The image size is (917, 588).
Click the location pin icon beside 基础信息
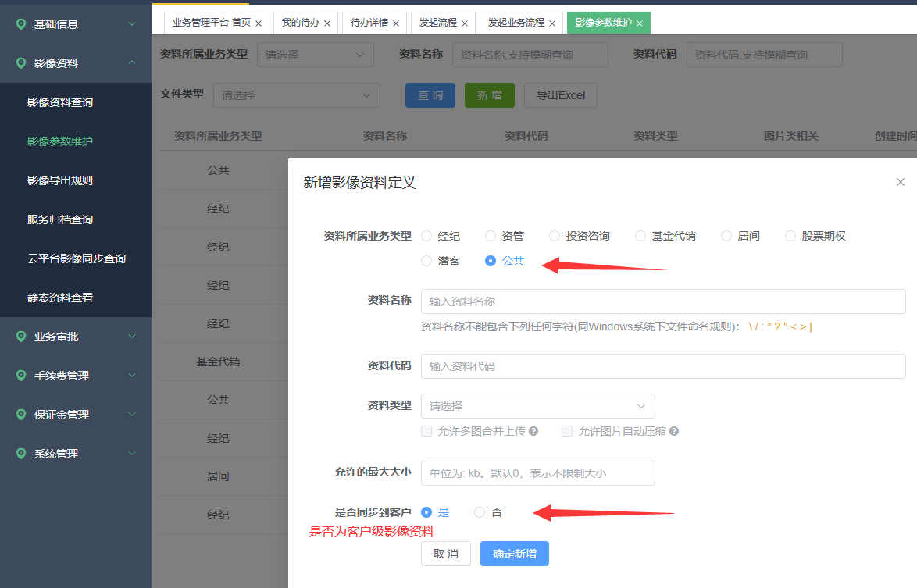(21, 24)
